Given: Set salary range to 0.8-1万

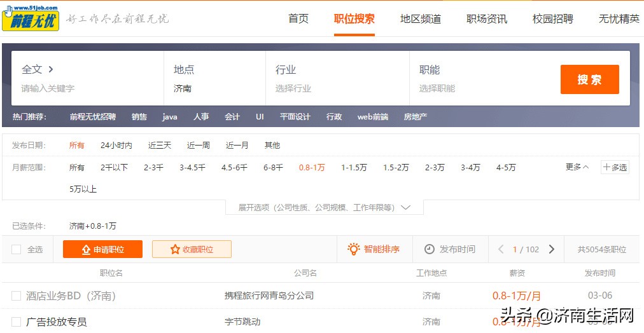Looking at the screenshot, I should pos(312,167).
